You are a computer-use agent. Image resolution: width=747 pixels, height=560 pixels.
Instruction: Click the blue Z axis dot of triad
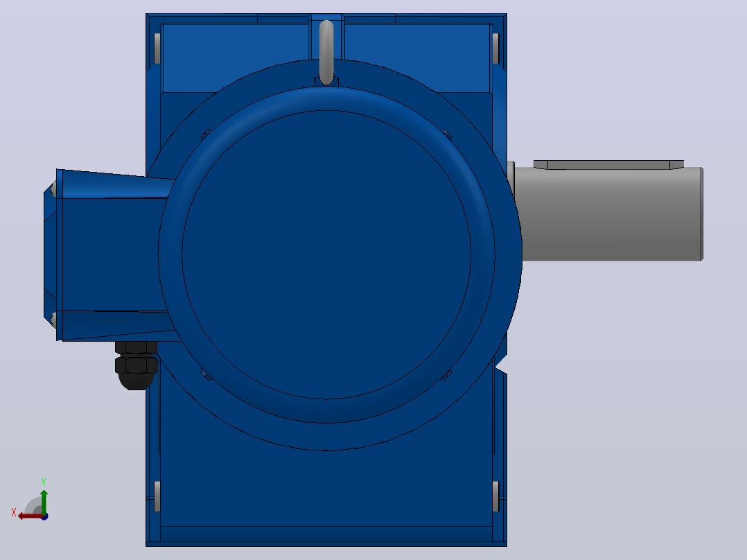[x=44, y=516]
